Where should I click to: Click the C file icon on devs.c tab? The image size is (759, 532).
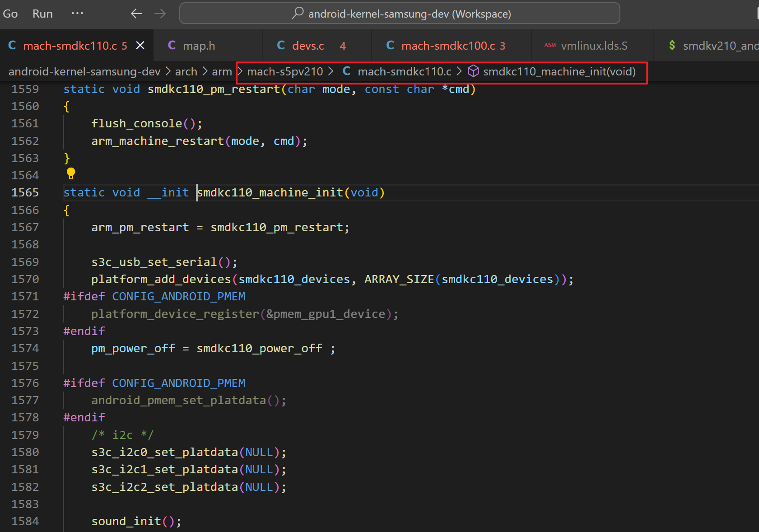(281, 45)
